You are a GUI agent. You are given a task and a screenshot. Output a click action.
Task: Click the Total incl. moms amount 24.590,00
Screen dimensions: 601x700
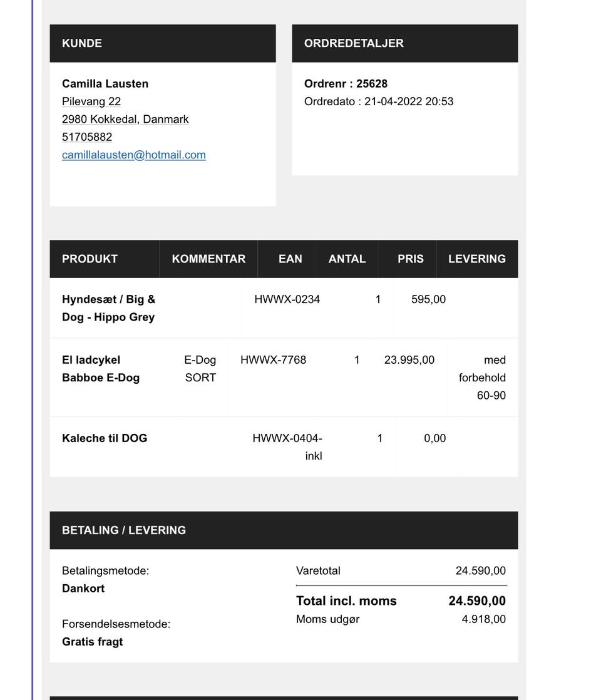pos(477,601)
